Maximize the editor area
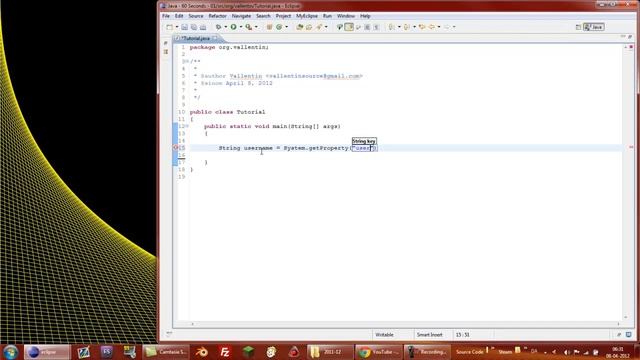 pyautogui.click(x=630, y=37)
